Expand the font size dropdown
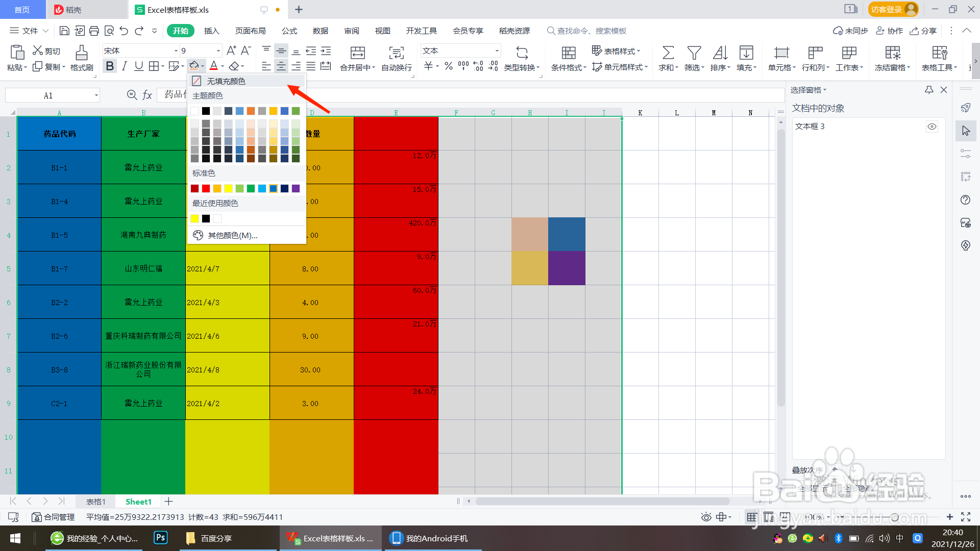Image resolution: width=980 pixels, height=551 pixels. (x=218, y=51)
